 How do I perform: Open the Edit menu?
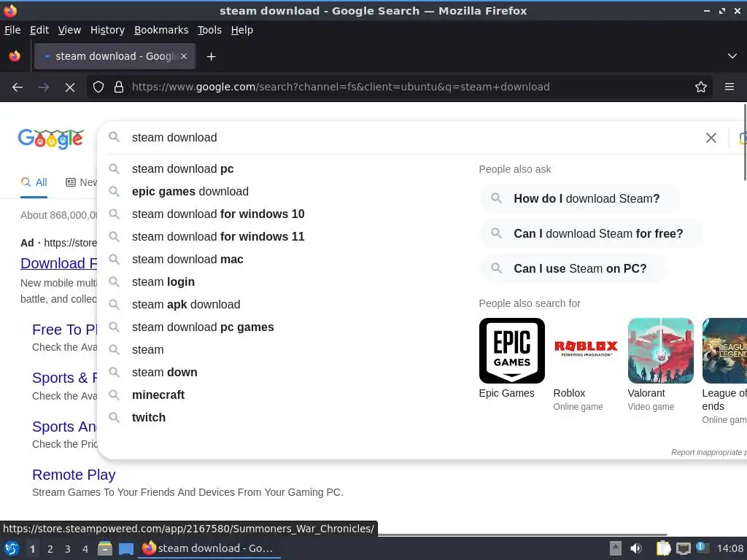[39, 30]
